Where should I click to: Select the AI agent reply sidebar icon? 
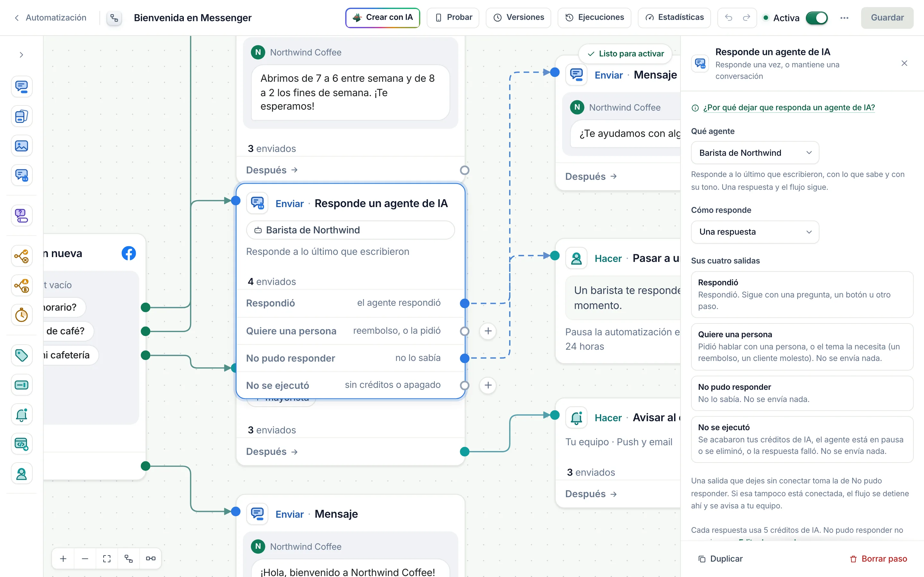pyautogui.click(x=21, y=175)
